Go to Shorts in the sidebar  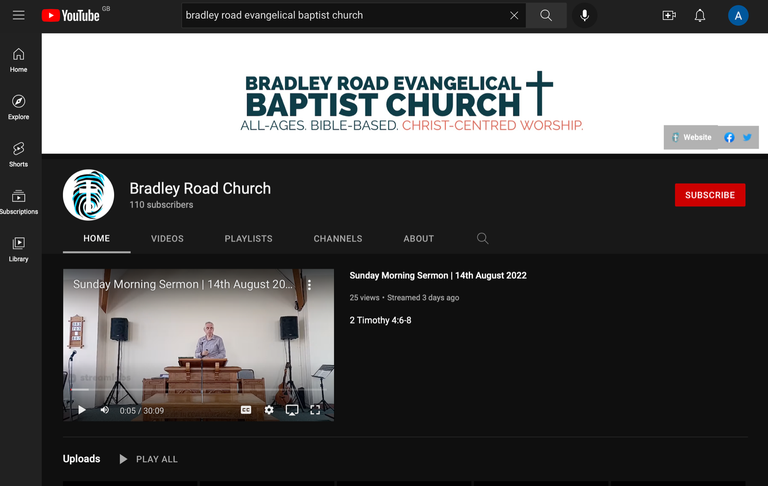(19, 154)
